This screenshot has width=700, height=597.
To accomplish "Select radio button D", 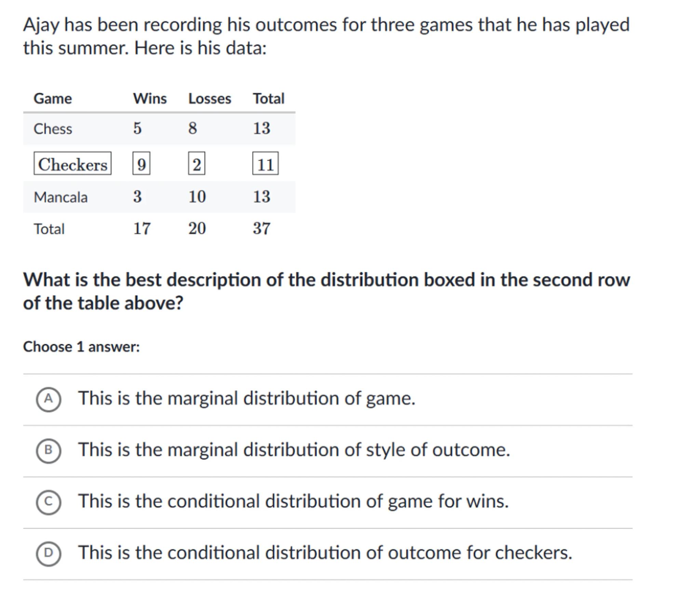I will tap(49, 553).
